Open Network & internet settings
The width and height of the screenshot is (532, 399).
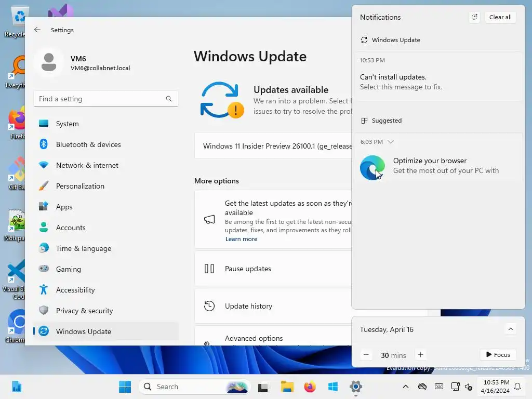coord(106,165)
